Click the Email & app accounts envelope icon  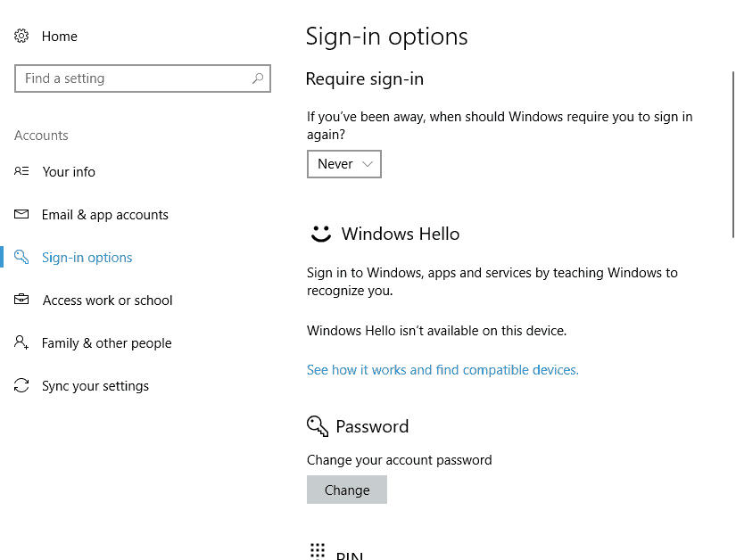pos(21,214)
